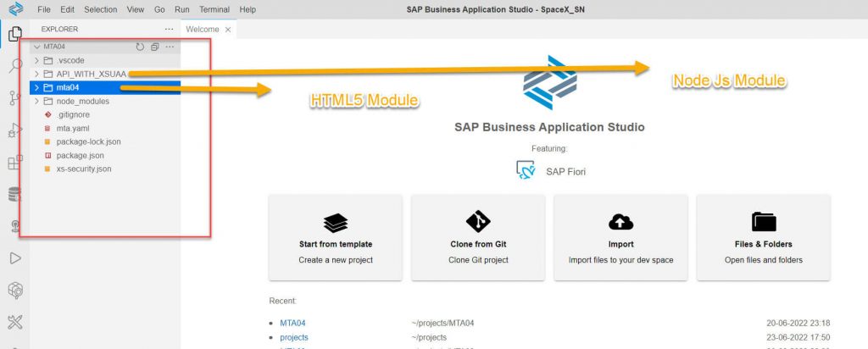Open the tools wrench icon in sidebar
868x349 pixels.
pos(15,322)
